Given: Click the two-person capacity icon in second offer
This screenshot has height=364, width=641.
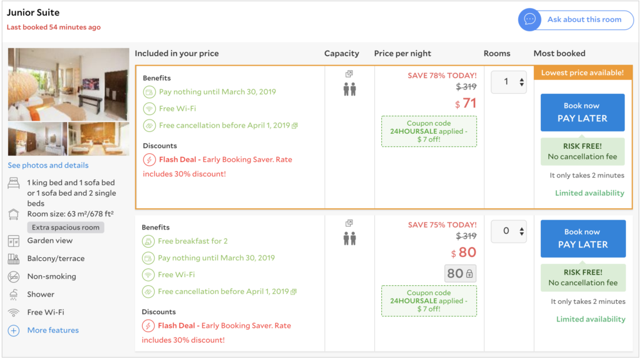Looking at the screenshot, I should (x=349, y=238).
